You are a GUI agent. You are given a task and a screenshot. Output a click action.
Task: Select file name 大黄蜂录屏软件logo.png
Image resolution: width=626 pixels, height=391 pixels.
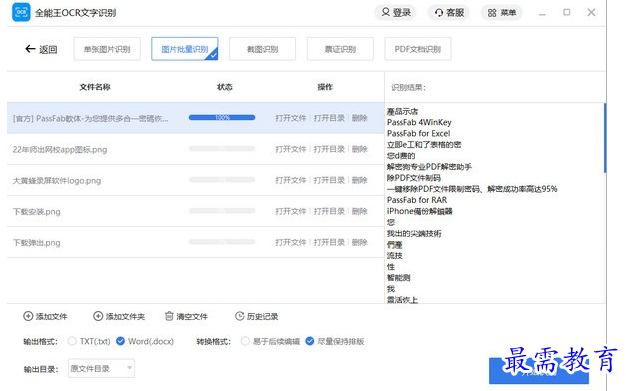[57, 181]
